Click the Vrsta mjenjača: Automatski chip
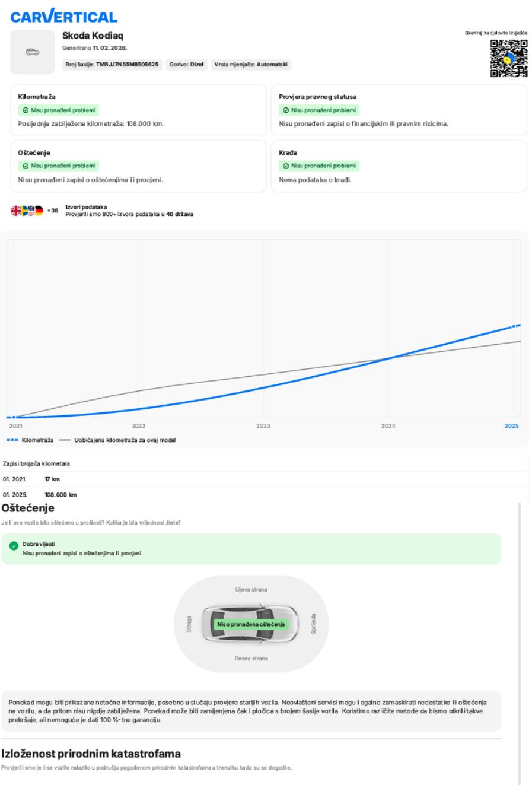The width and height of the screenshot is (532, 785). click(x=252, y=65)
